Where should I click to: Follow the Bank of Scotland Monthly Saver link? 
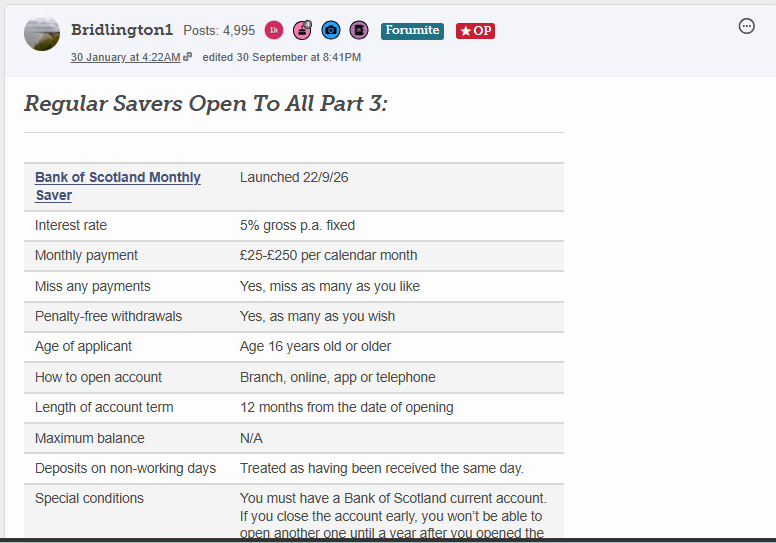pos(118,186)
